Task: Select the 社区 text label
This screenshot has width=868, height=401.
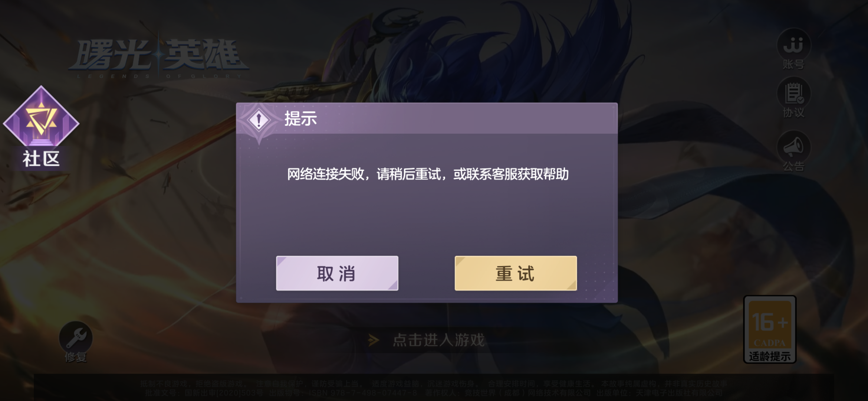Action: pyautogui.click(x=41, y=159)
